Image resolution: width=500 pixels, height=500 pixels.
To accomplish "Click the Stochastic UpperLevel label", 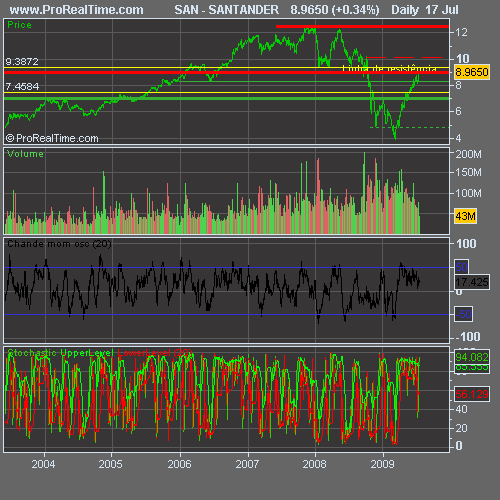I will click(x=60, y=353).
